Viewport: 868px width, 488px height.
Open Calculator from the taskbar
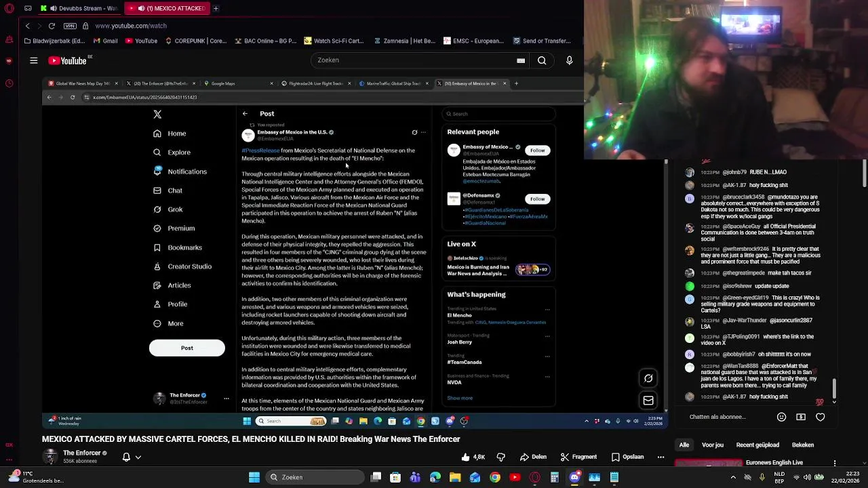[x=555, y=477]
